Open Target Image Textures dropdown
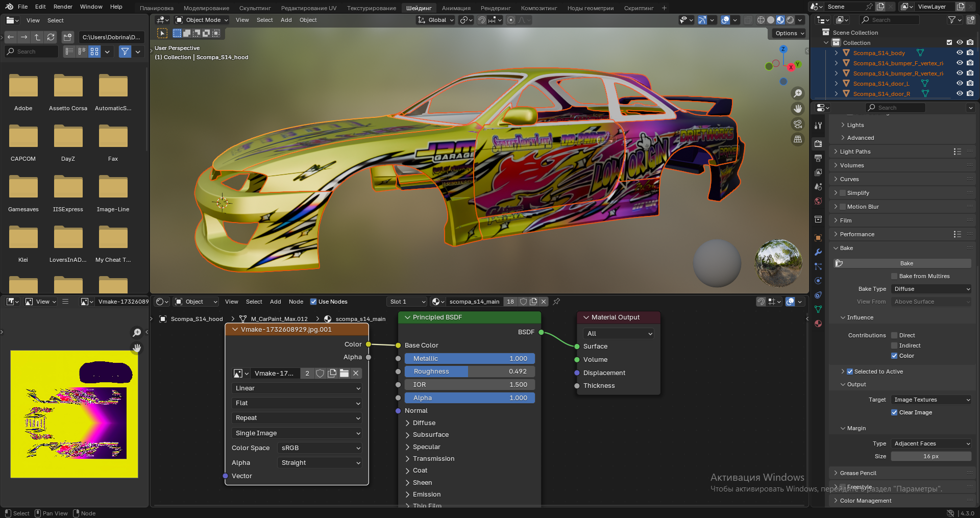The image size is (980, 518). (932, 400)
